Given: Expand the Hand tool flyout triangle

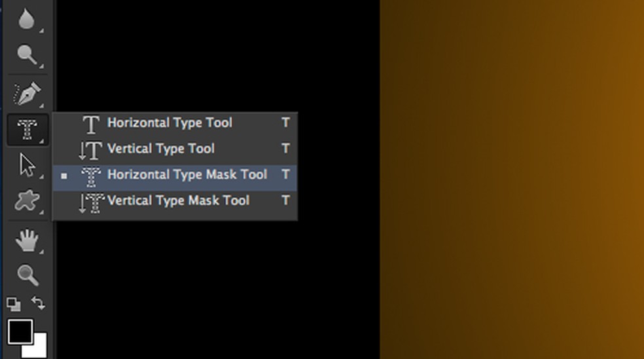Looking at the screenshot, I should click(41, 252).
